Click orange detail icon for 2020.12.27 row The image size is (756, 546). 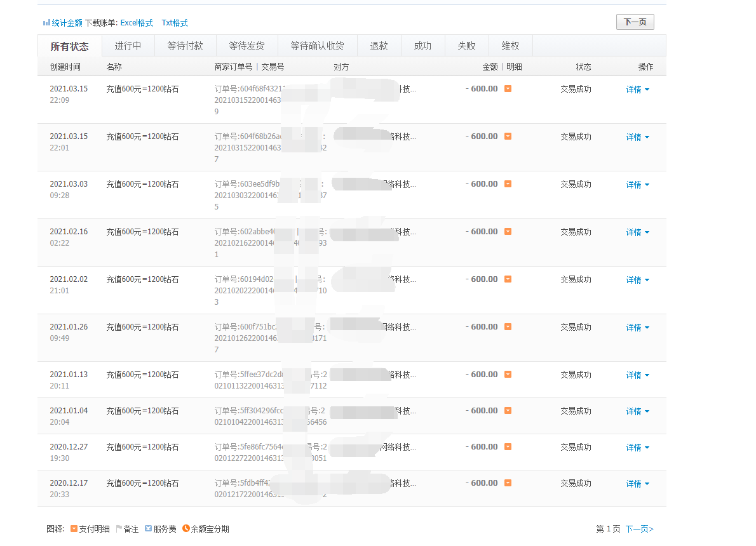point(508,447)
